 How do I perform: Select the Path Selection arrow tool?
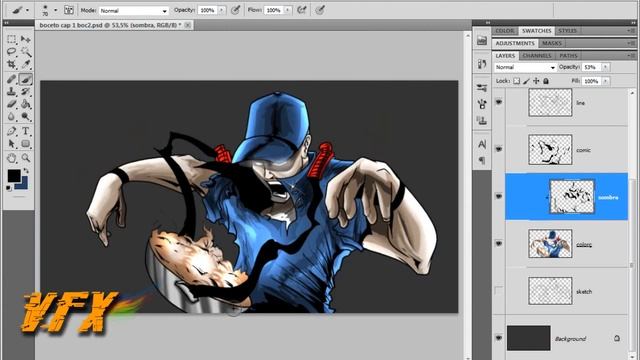point(11,144)
